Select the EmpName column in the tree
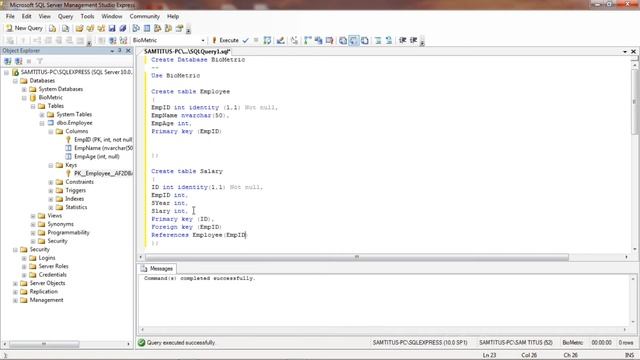Image resolution: width=640 pixels, height=360 pixels. point(99,148)
